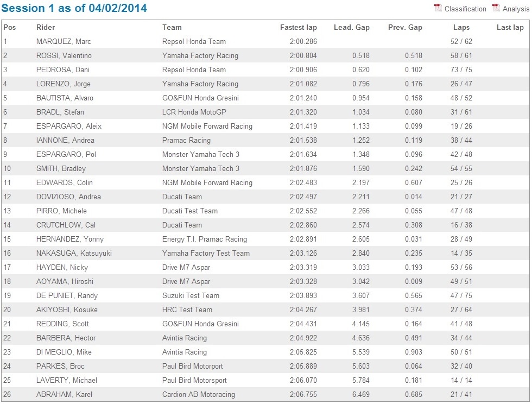Open the Classification PDF icon
The width and height of the screenshot is (532, 417).
(438, 8)
